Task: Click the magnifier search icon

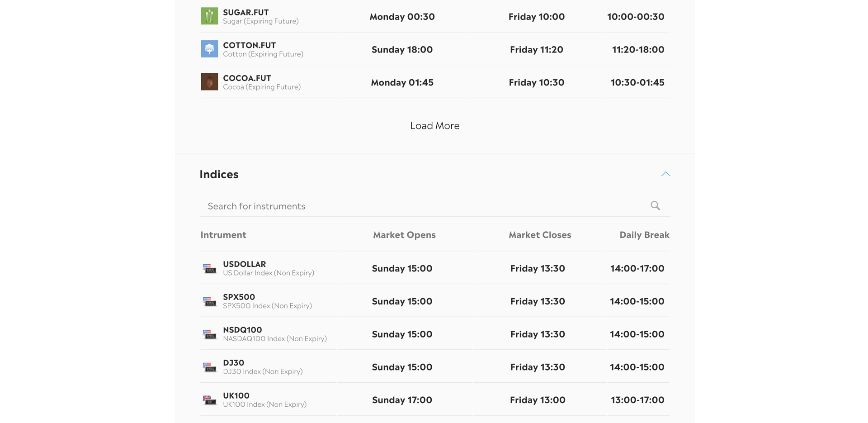Action: pyautogui.click(x=655, y=206)
